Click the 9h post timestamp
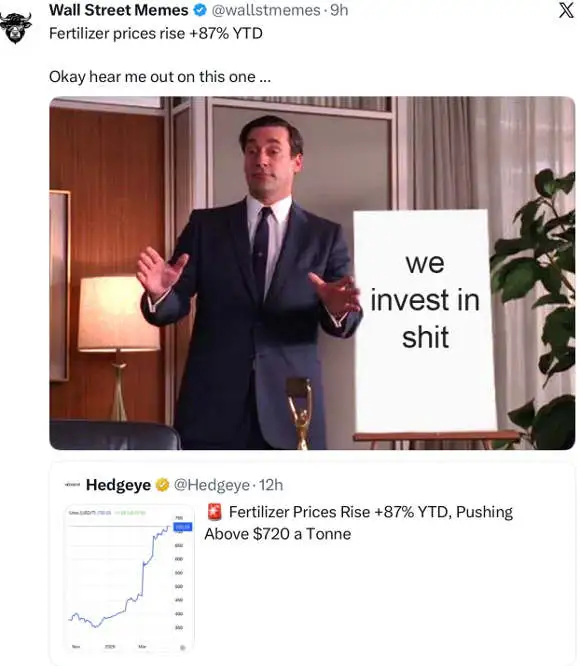This screenshot has width=580, height=666. tap(339, 10)
